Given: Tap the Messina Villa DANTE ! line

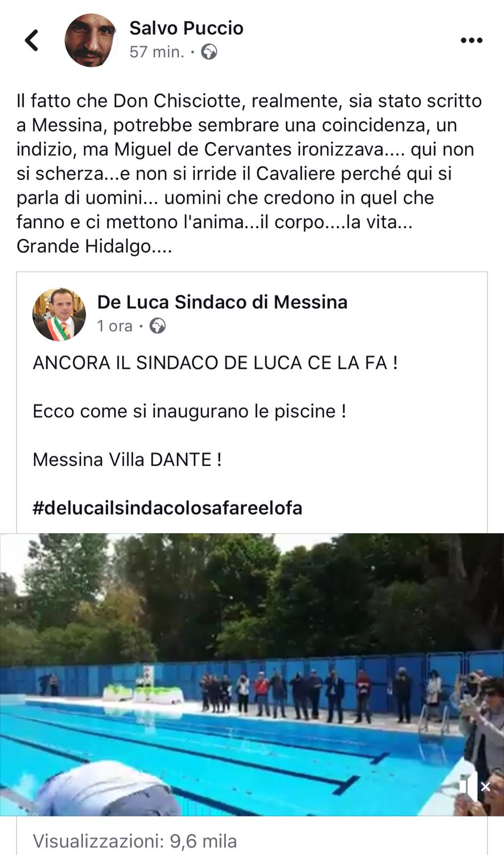Looking at the screenshot, I should 127,460.
